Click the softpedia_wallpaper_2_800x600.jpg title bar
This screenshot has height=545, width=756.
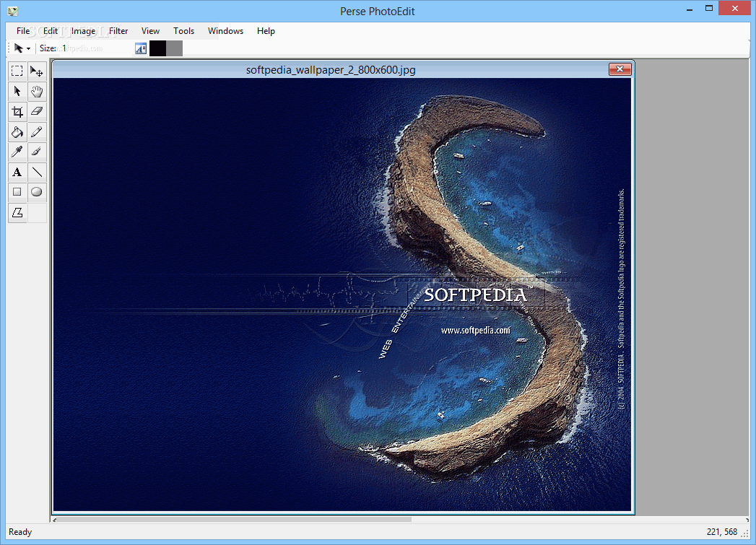click(x=331, y=70)
